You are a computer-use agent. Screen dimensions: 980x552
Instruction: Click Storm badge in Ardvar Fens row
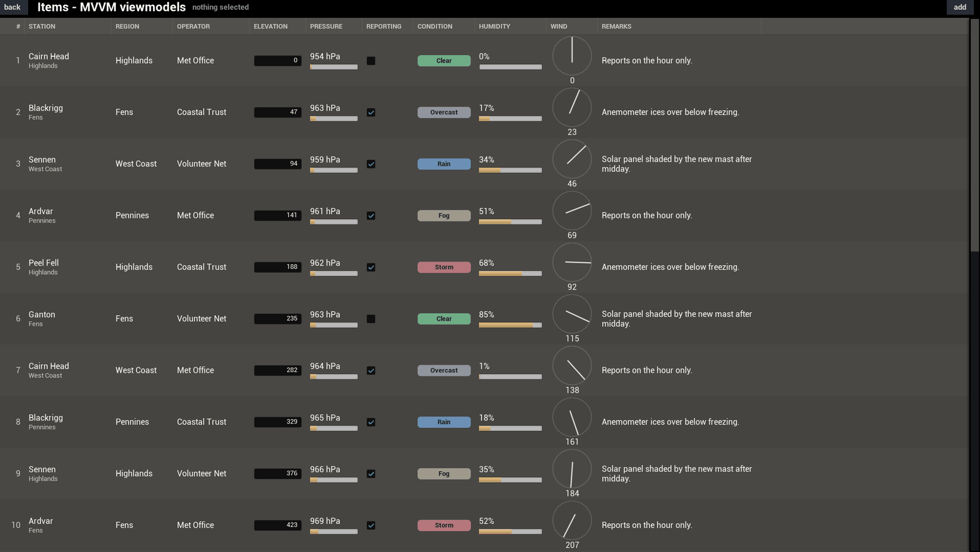coord(444,525)
